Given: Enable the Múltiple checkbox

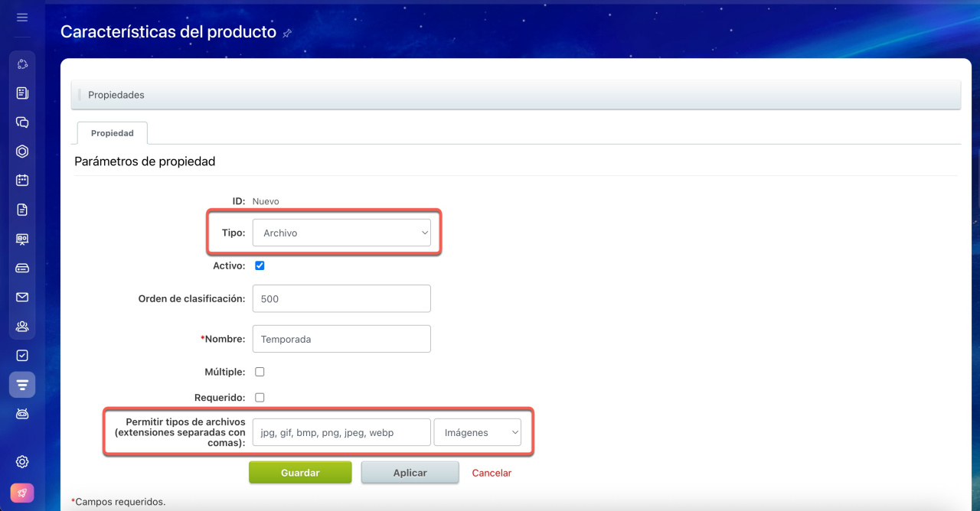Looking at the screenshot, I should pyautogui.click(x=260, y=372).
